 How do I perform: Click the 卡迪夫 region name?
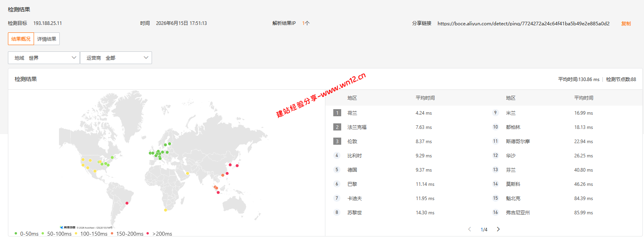coord(355,199)
